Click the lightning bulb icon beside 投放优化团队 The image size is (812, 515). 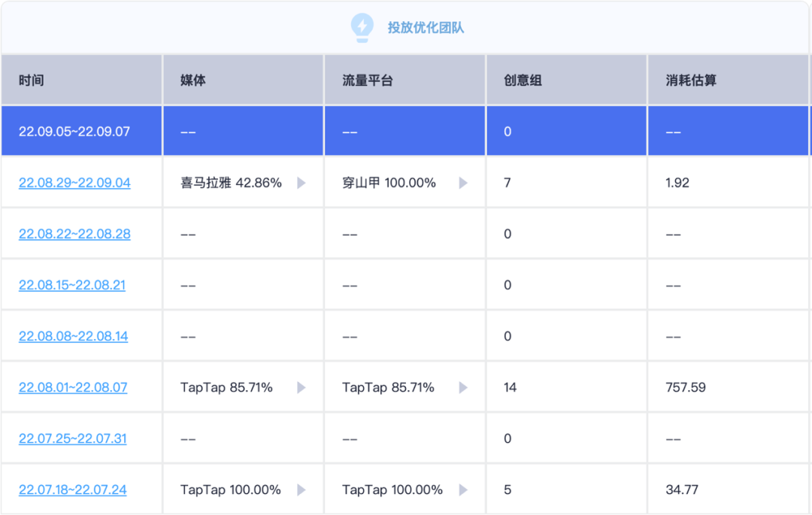tap(362, 27)
